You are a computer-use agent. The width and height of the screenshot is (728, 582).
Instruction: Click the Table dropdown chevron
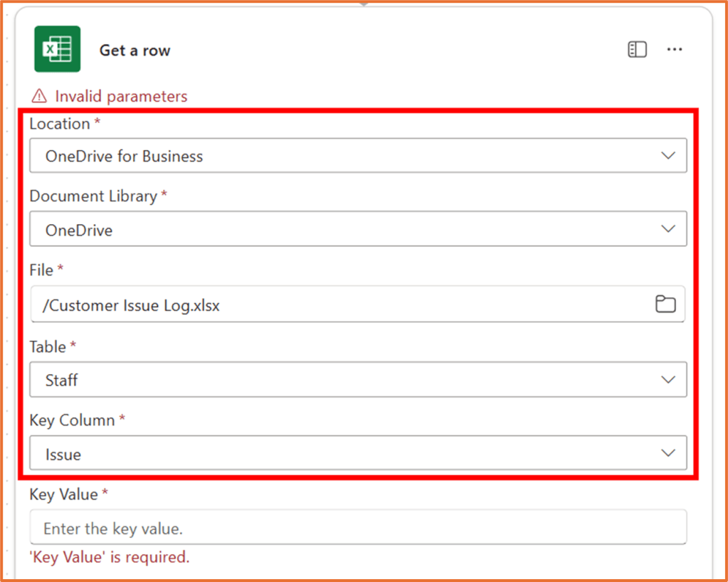click(668, 379)
